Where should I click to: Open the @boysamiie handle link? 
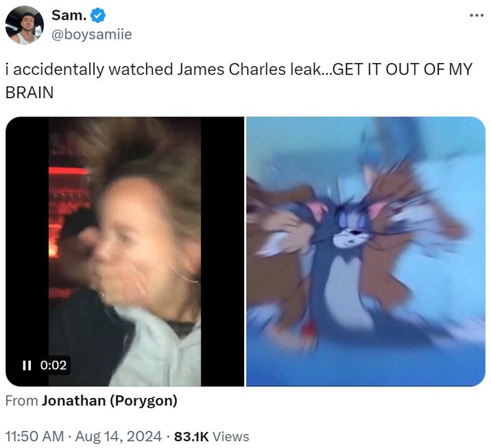click(x=91, y=34)
